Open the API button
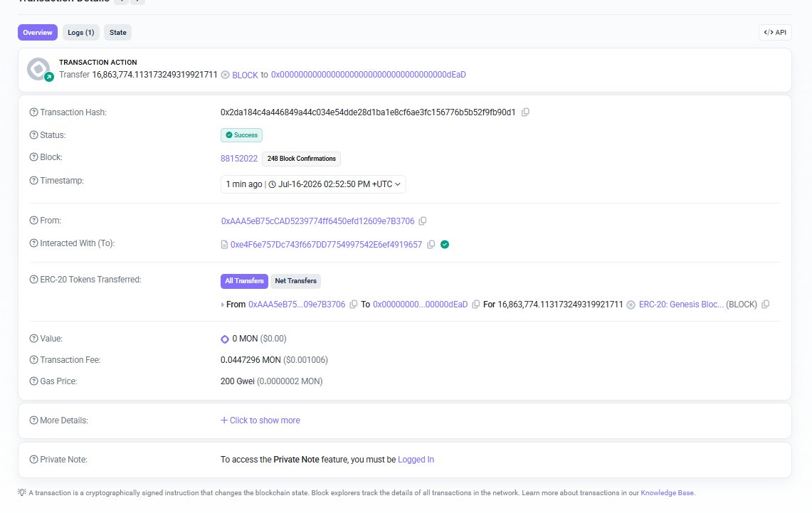Viewport: 812px width, 513px height. tap(775, 32)
